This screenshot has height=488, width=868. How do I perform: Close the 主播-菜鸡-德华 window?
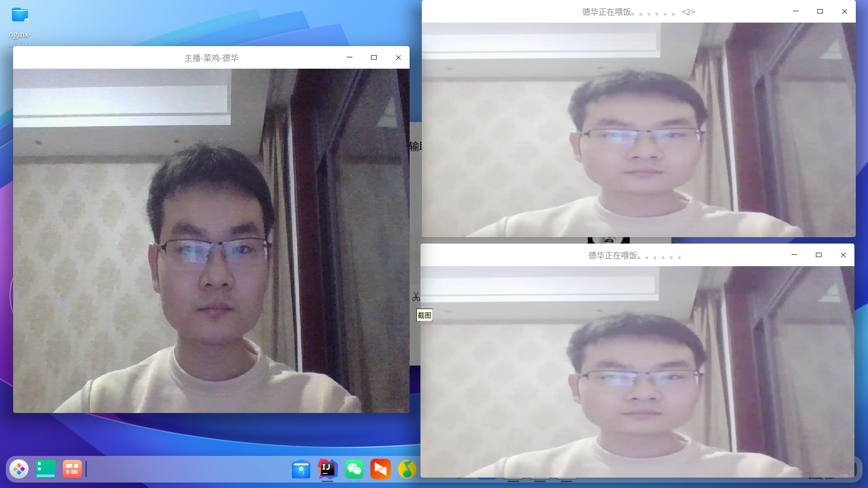point(398,57)
